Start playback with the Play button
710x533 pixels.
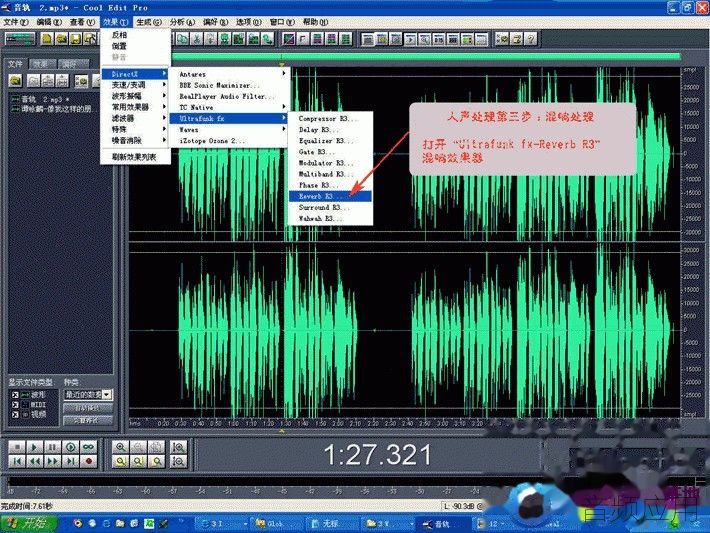pos(34,447)
